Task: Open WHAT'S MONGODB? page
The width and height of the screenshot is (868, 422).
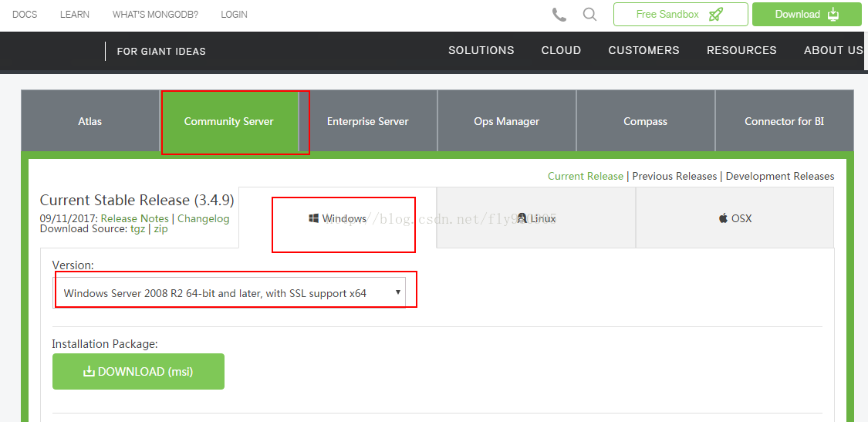Action: click(x=155, y=15)
